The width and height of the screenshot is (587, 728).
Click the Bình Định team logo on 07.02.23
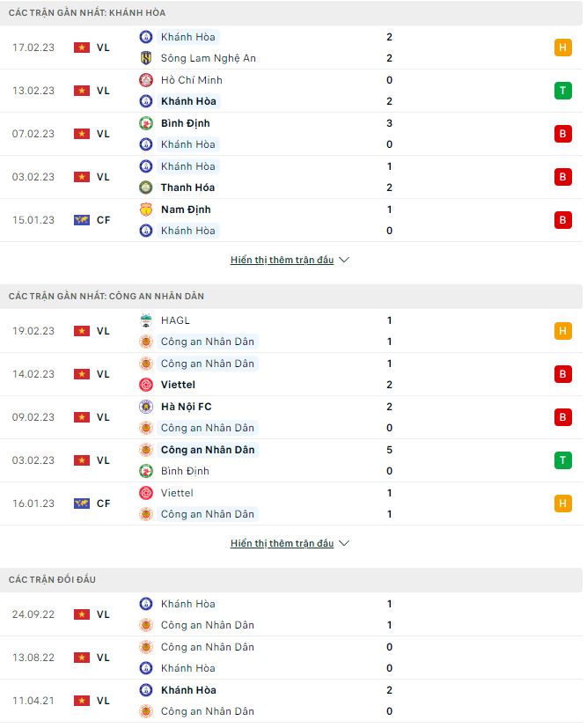click(x=146, y=123)
